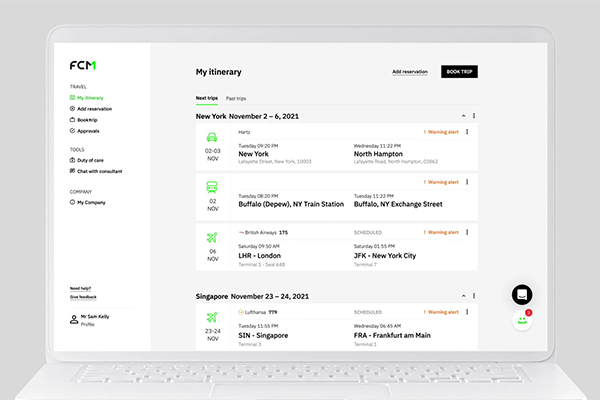Collapse the Singapore trip section
Image resolution: width=600 pixels, height=400 pixels.
[x=463, y=296]
